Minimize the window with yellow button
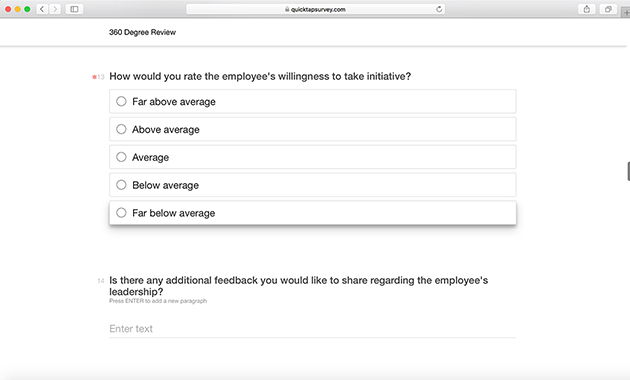Image resolution: width=630 pixels, height=380 pixels. (18, 9)
